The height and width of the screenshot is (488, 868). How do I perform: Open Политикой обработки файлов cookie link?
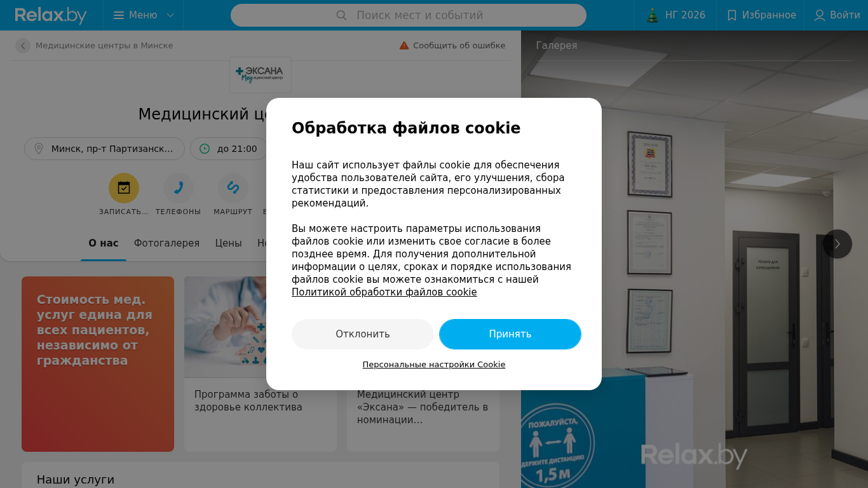(384, 292)
